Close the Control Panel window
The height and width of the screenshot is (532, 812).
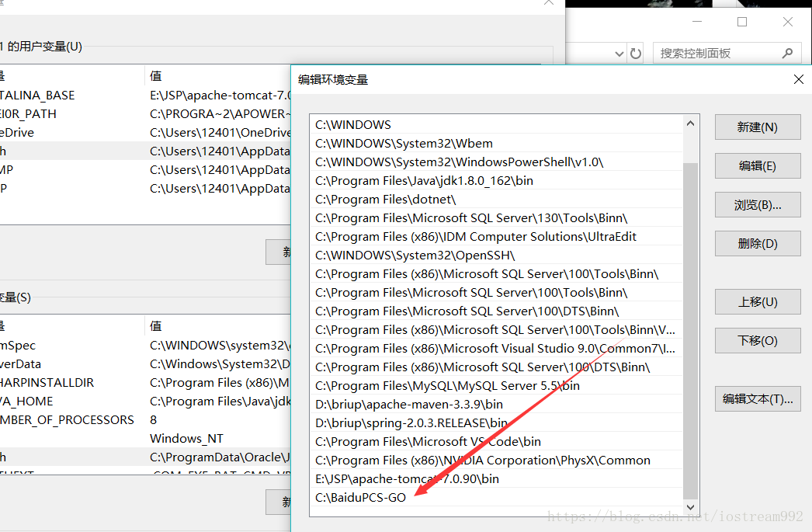coord(788,22)
